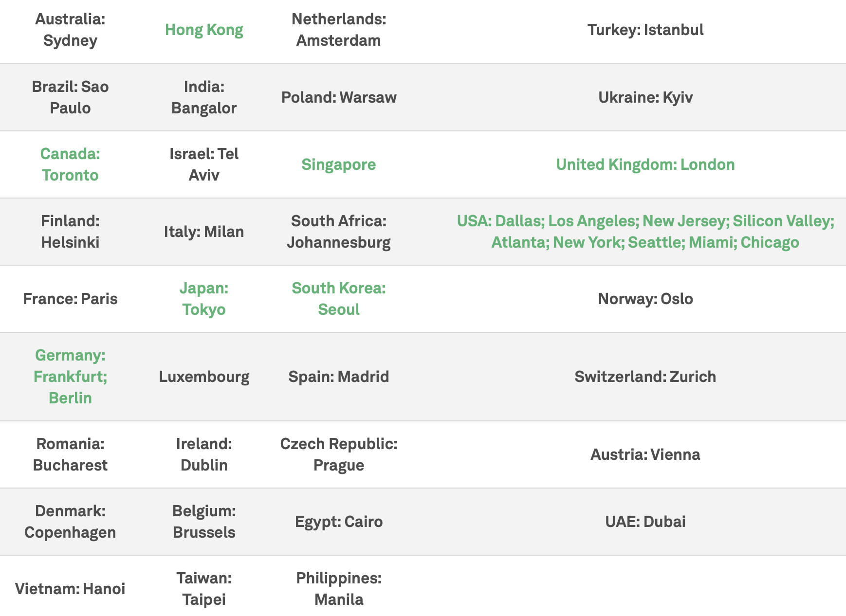Click the green Hong Kong link
This screenshot has height=616, width=846.
tap(204, 30)
